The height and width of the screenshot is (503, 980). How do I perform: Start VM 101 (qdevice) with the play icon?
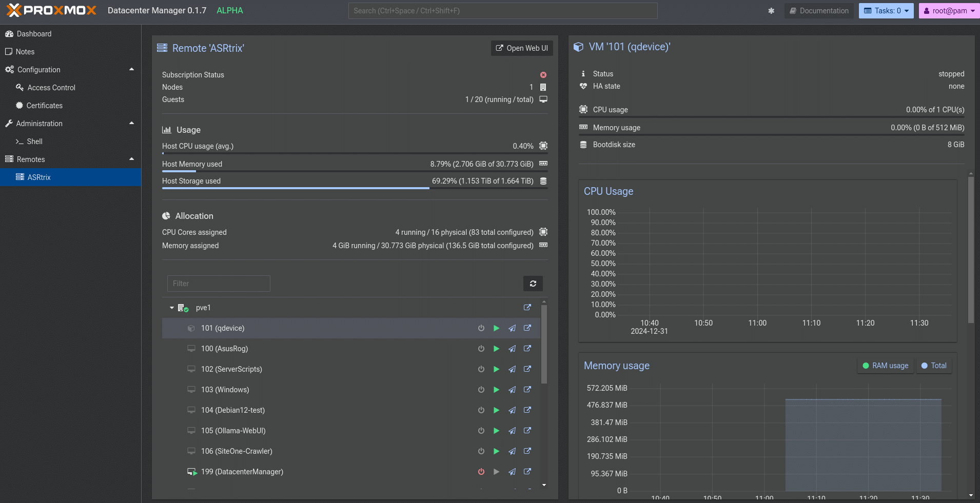(x=496, y=328)
